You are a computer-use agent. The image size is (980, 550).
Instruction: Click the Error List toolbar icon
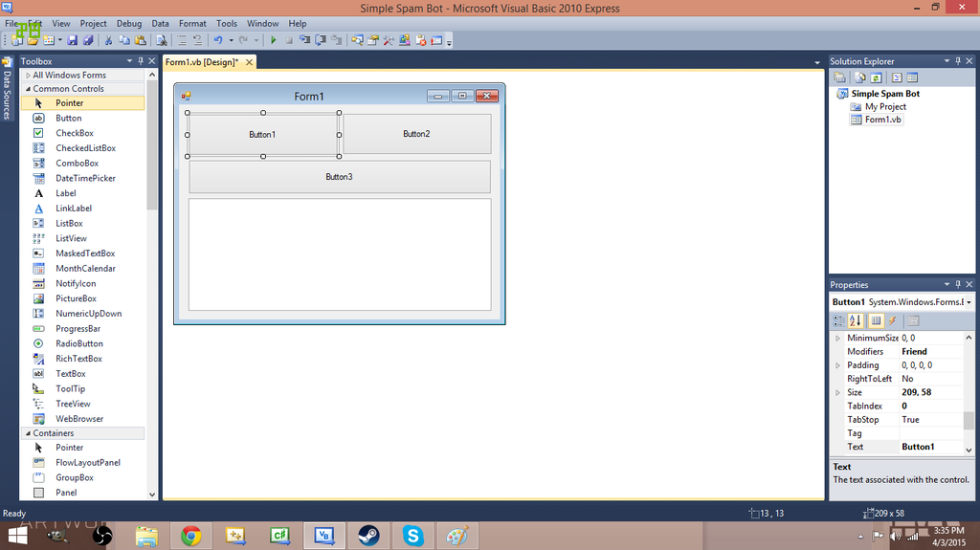pyautogui.click(x=421, y=40)
